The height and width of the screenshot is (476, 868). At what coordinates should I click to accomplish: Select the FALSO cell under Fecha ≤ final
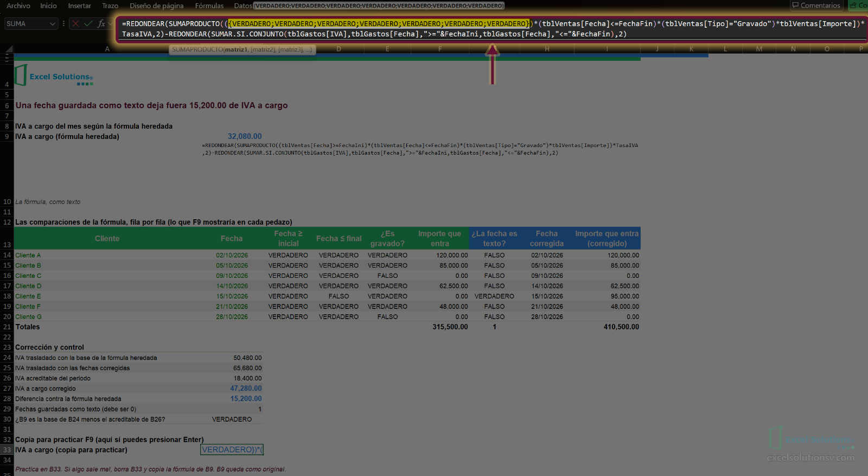click(339, 296)
